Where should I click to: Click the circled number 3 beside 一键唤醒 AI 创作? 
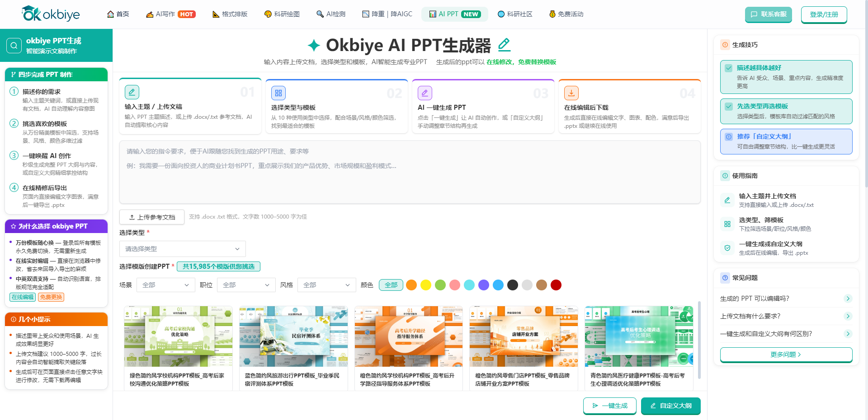[14, 156]
